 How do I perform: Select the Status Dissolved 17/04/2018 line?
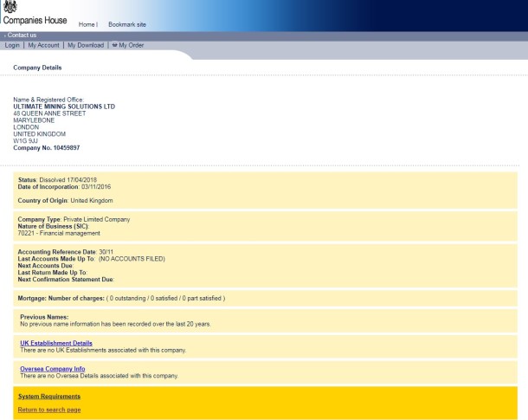pos(57,180)
